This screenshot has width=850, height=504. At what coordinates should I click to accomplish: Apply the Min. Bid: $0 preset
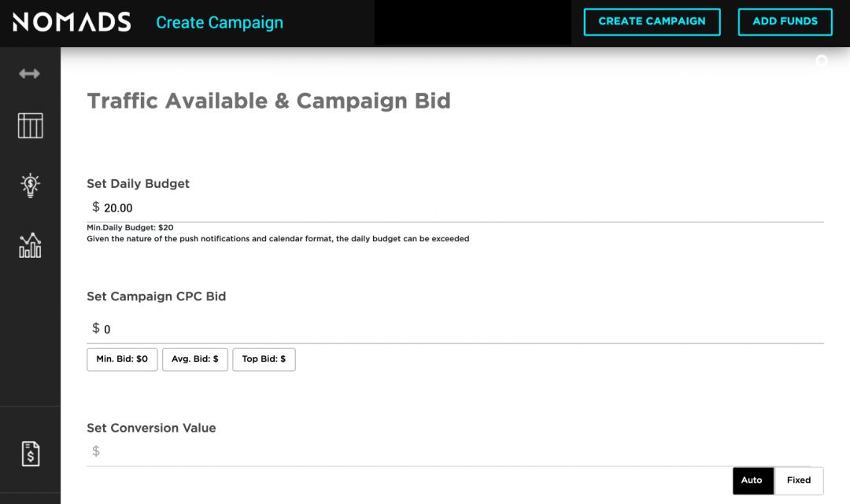click(122, 359)
